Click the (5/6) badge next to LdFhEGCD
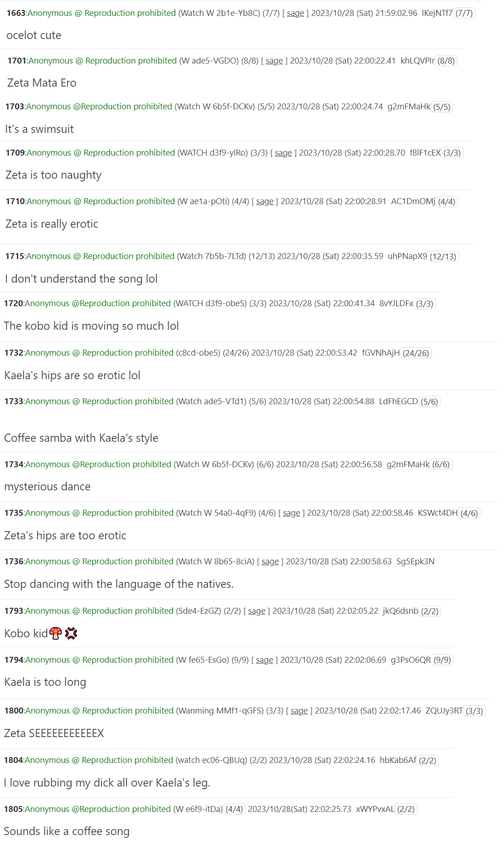This screenshot has height=860, width=504. point(429,402)
